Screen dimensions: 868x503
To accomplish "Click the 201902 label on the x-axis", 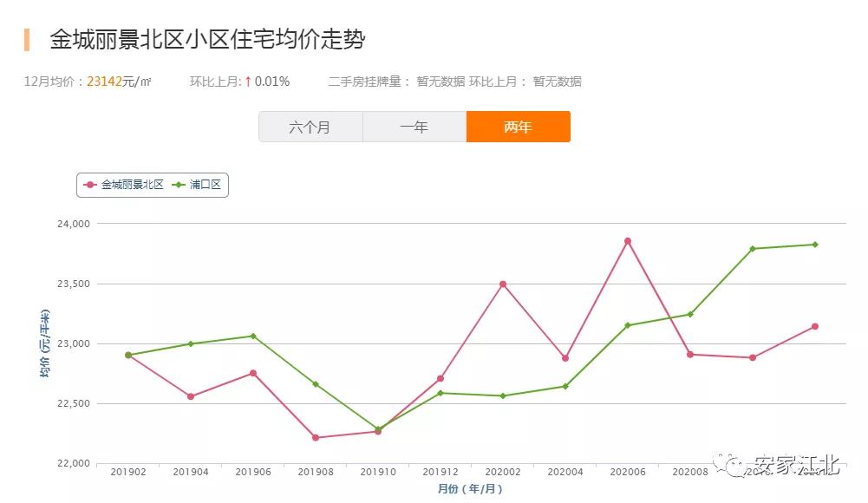I will pyautogui.click(x=127, y=471).
